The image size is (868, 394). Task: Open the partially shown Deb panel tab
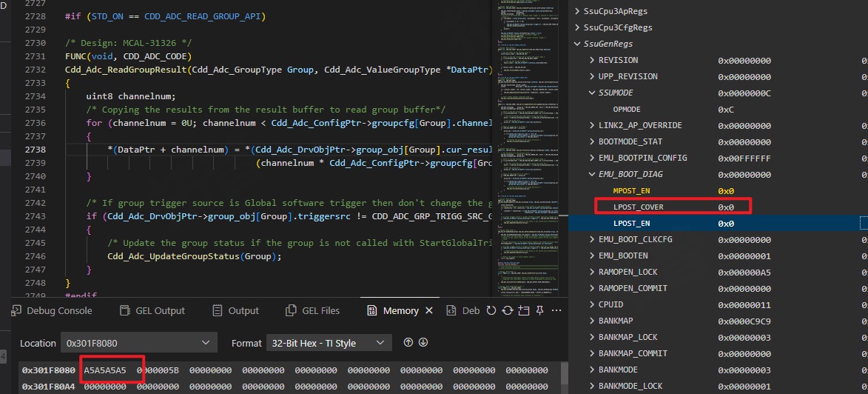click(463, 311)
